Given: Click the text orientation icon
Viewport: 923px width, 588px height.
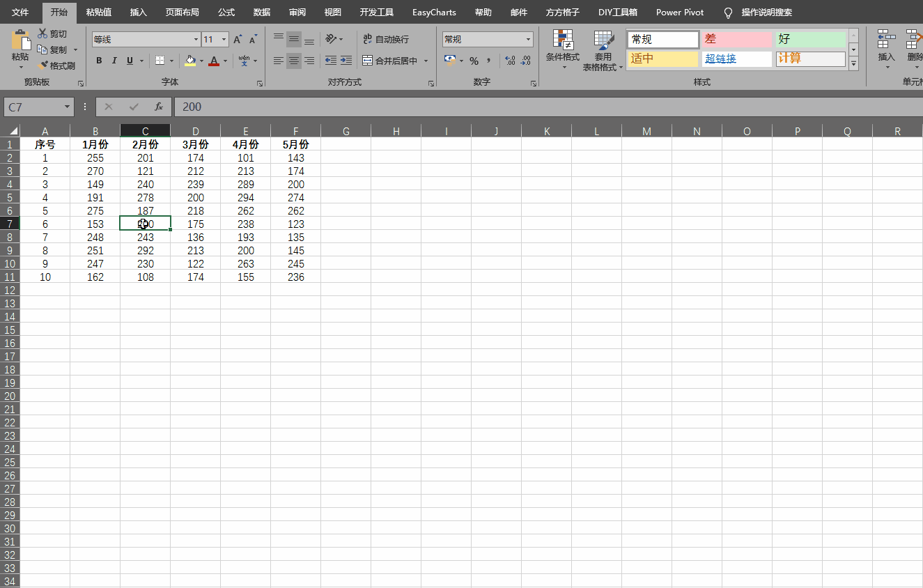Looking at the screenshot, I should pos(332,39).
